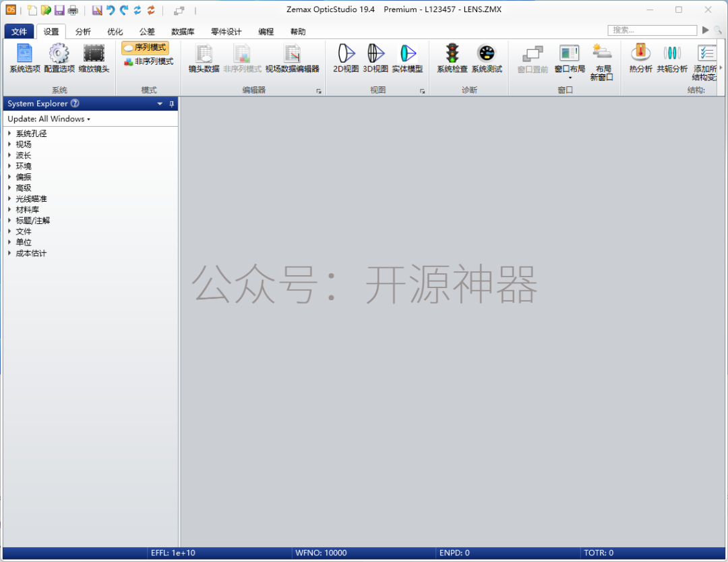Open 共轭分析 conjugate analysis
728x562 pixels.
pos(672,58)
